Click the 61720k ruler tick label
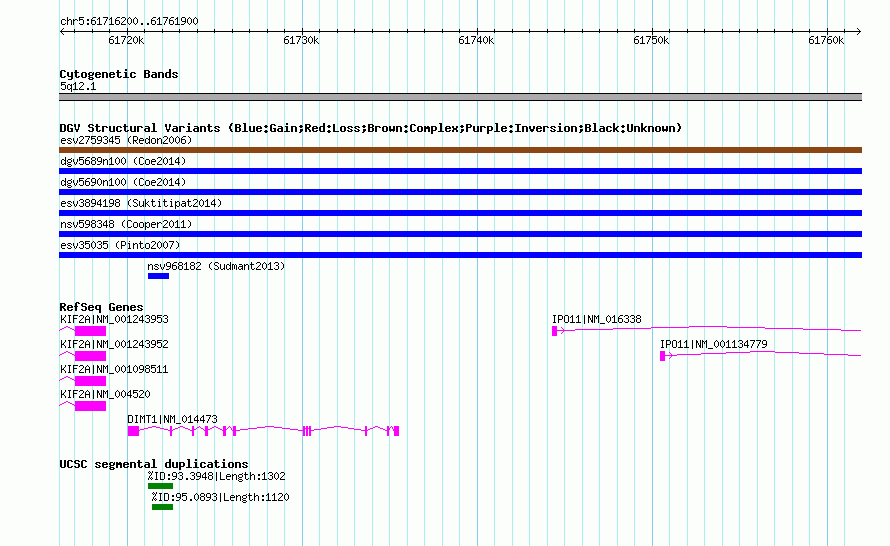The width and height of the screenshot is (890, 546). click(126, 40)
